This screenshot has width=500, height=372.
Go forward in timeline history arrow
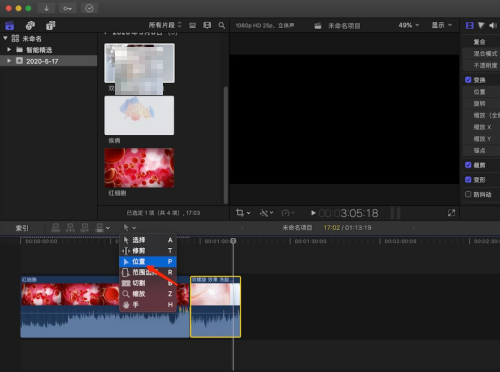(414, 228)
